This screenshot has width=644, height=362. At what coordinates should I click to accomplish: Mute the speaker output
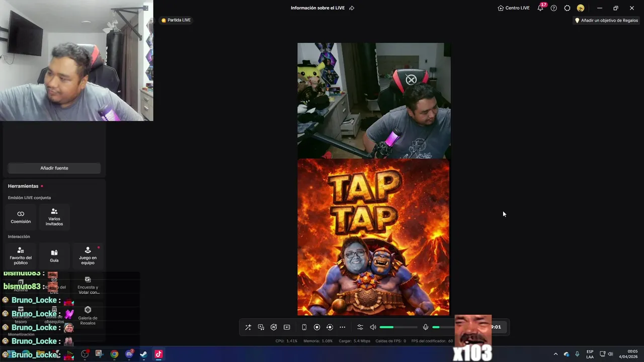373,327
